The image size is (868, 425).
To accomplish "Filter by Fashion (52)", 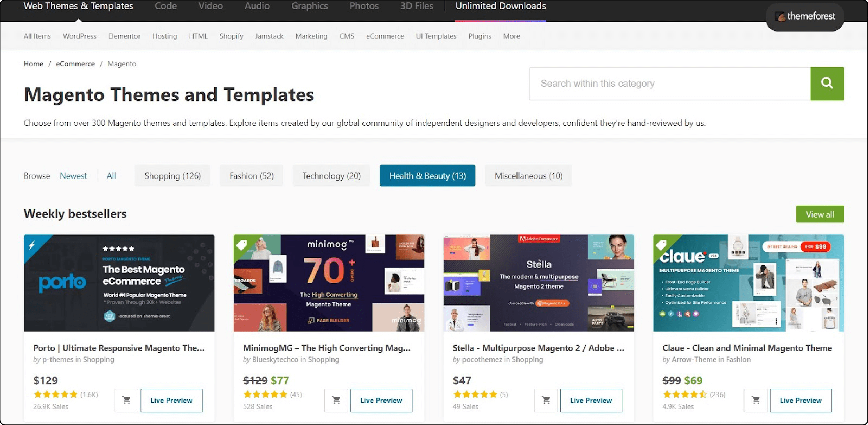I will (251, 175).
